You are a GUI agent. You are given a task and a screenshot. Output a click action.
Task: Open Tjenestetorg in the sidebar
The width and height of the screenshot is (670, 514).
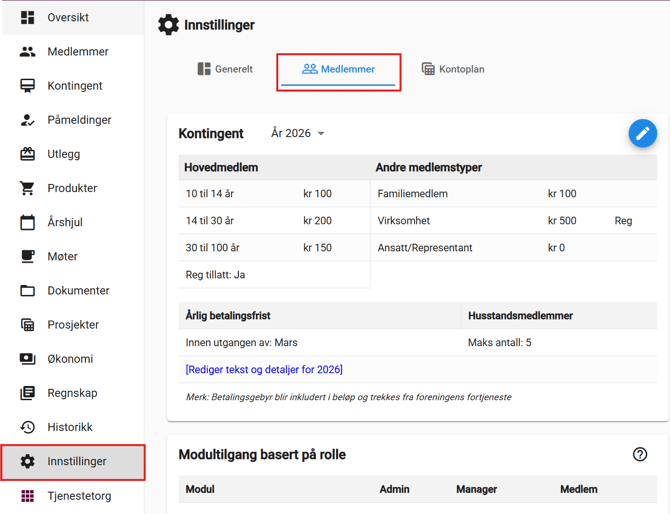point(79,495)
